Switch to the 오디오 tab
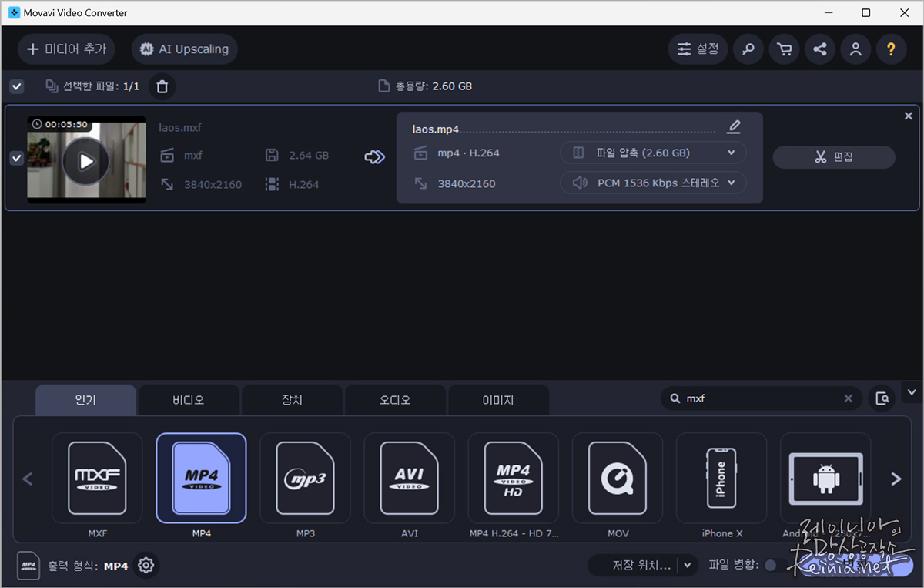Image resolution: width=924 pixels, height=588 pixels. 395,400
